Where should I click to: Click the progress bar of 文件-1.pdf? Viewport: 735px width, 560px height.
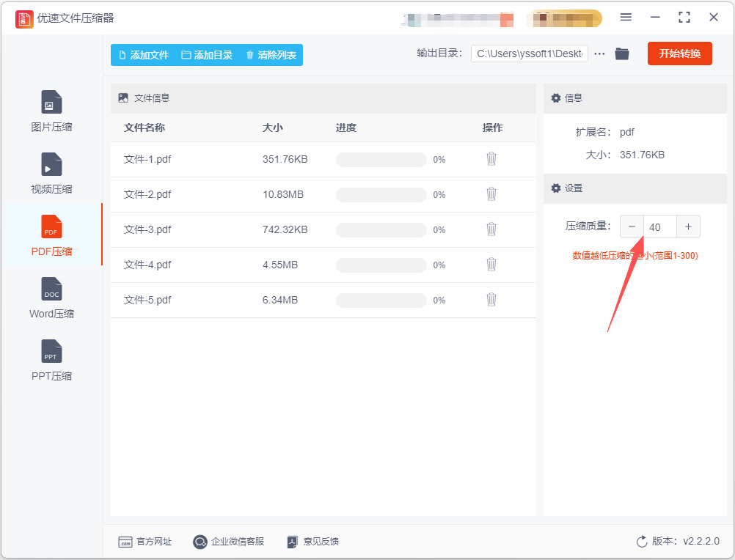(381, 160)
